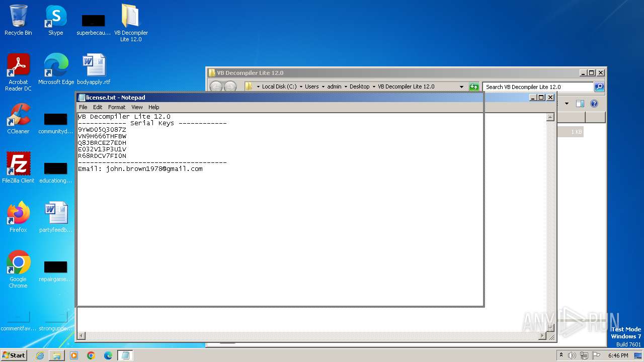This screenshot has height=362, width=644.
Task: Select the repairgame... desktop file
Action: click(55, 271)
